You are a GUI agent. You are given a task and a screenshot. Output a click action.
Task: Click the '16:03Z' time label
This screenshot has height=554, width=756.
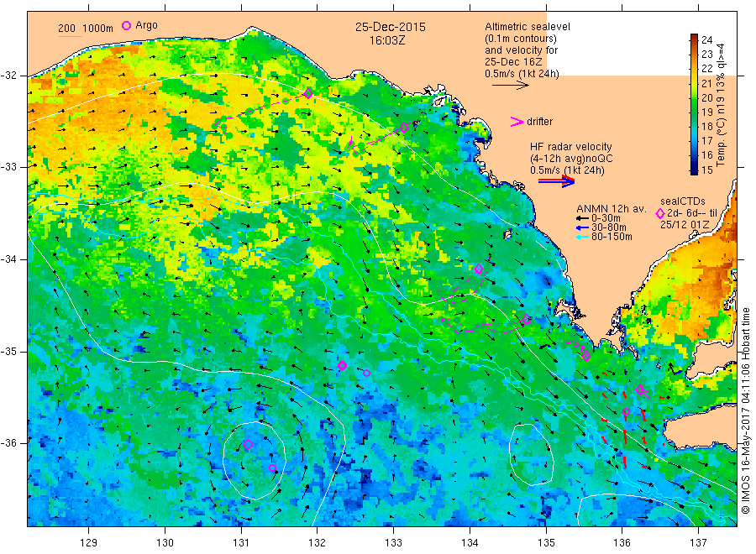(x=387, y=40)
